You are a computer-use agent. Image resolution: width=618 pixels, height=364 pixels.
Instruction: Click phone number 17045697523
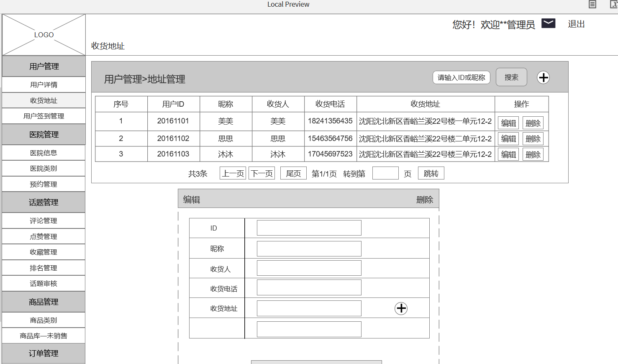click(330, 154)
